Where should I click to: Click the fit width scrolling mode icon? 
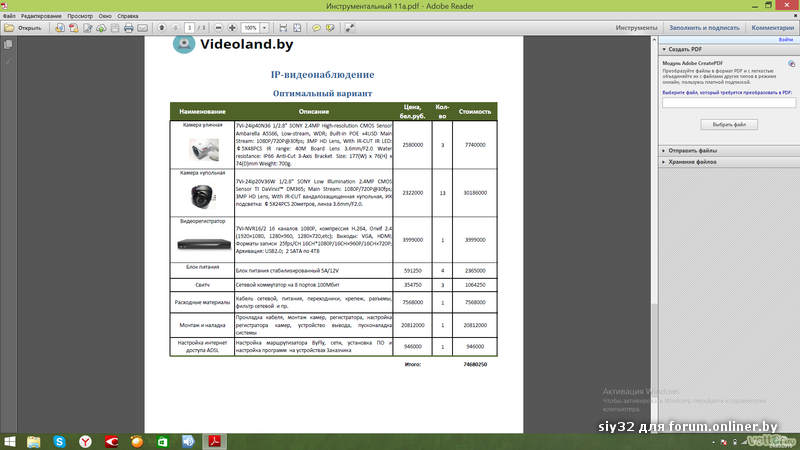pyautogui.click(x=283, y=28)
